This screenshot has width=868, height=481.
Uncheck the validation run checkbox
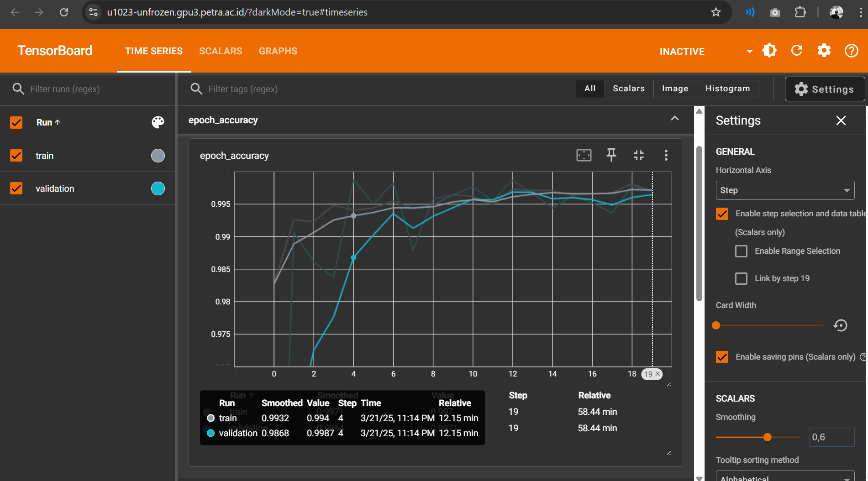pos(16,188)
